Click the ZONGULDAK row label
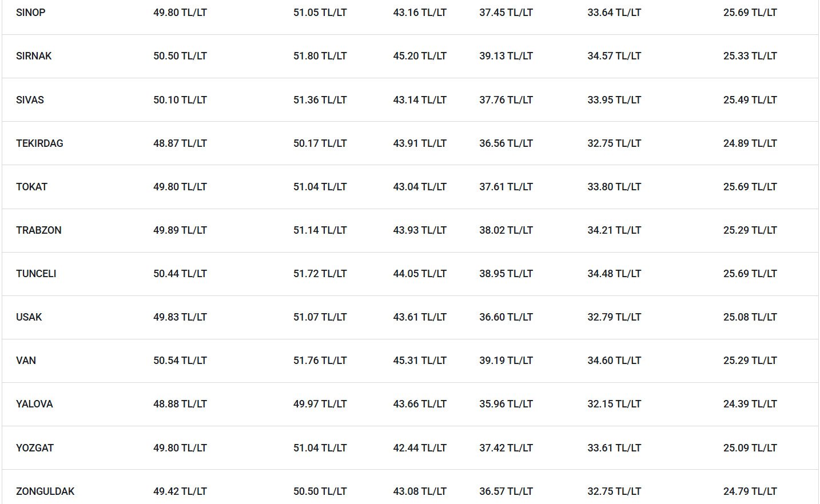Screen dimensions: 820x504 [x=45, y=491]
